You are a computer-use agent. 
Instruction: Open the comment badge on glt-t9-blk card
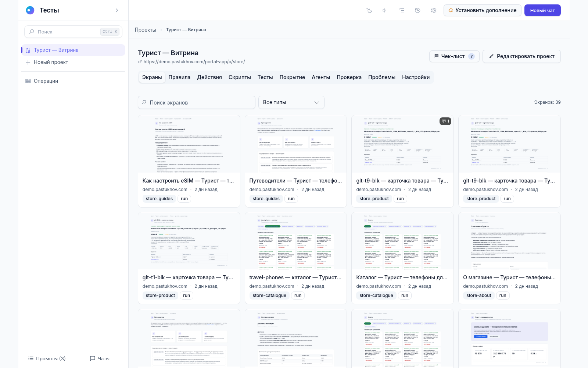(x=445, y=121)
